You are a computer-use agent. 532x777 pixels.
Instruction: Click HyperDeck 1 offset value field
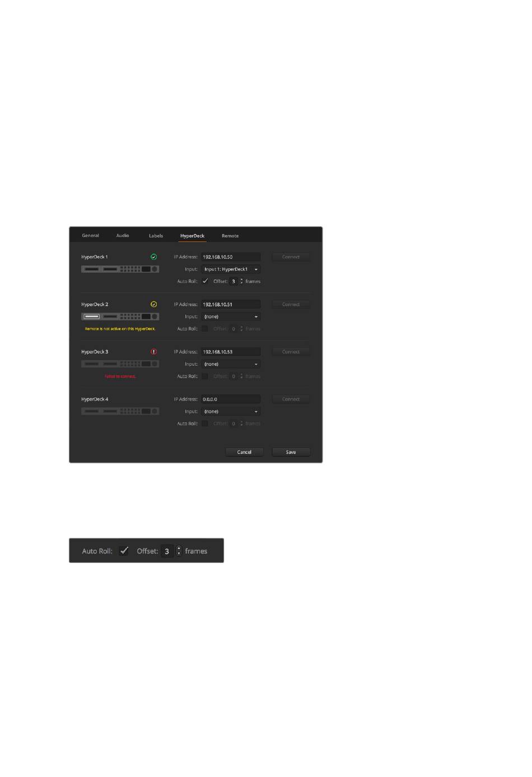click(x=234, y=281)
